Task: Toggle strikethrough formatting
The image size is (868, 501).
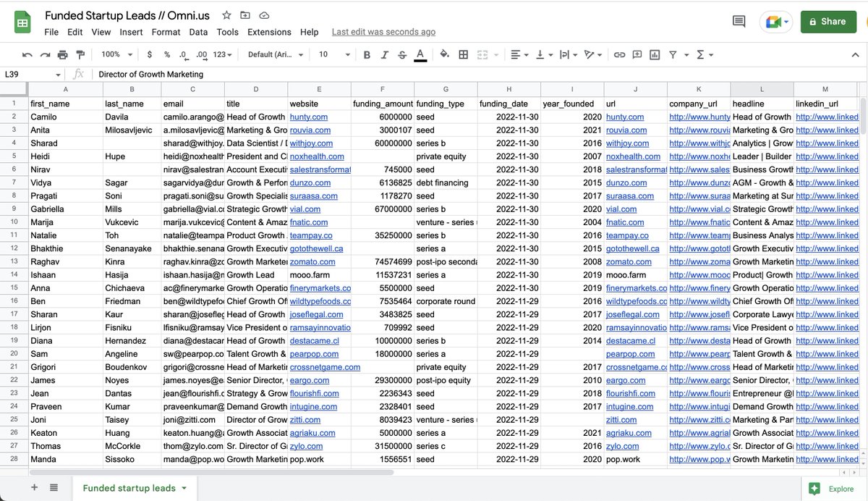Action: click(x=402, y=54)
